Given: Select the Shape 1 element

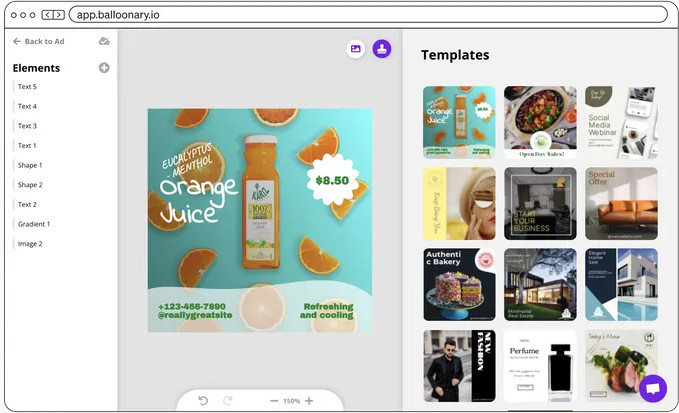Looking at the screenshot, I should point(30,165).
